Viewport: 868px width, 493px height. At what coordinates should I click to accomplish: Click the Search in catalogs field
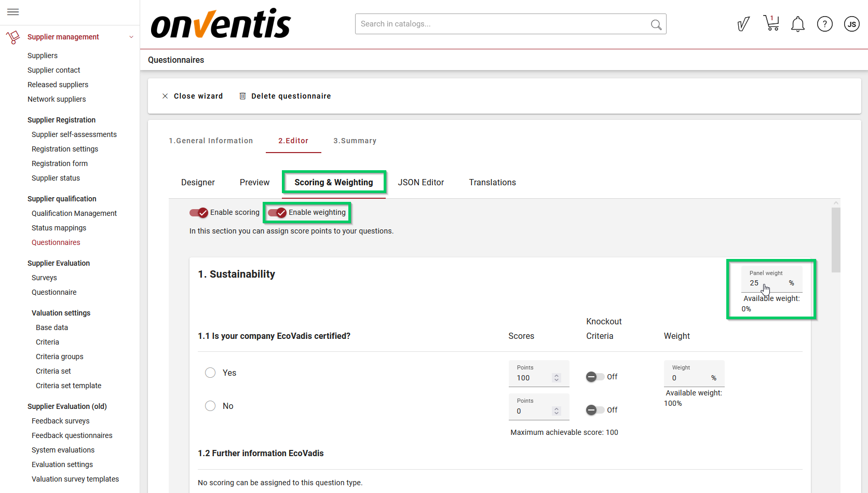501,24
